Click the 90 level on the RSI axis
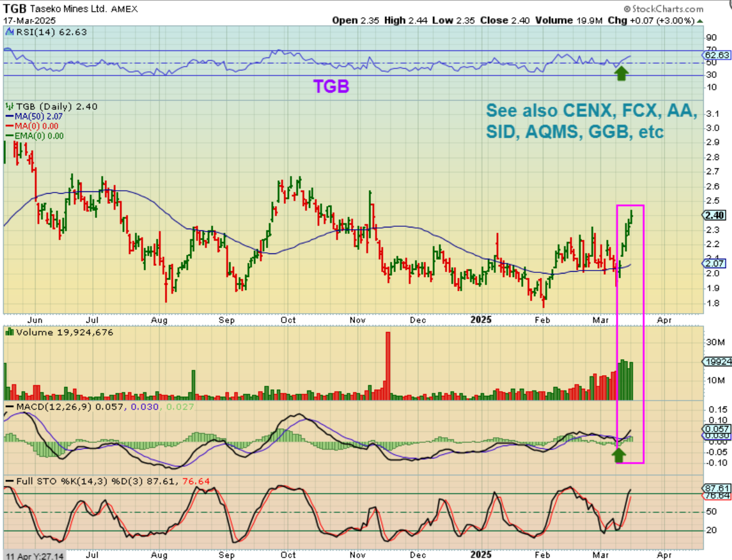The width and height of the screenshot is (732, 560). (x=711, y=37)
